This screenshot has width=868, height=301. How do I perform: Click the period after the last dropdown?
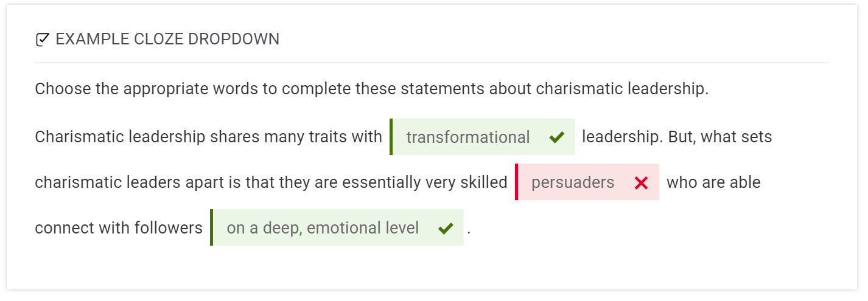pos(469,230)
